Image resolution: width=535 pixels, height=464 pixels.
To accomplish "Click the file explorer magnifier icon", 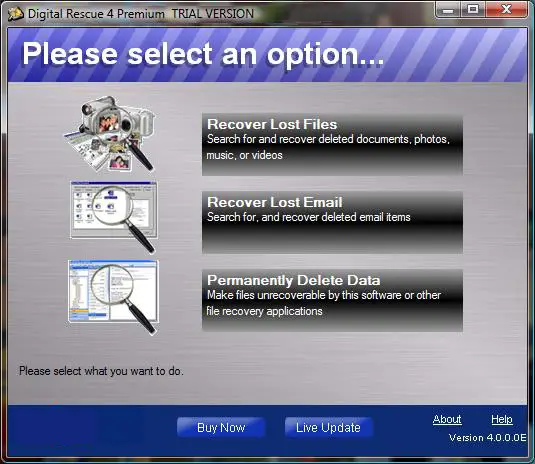I will click(x=114, y=296).
